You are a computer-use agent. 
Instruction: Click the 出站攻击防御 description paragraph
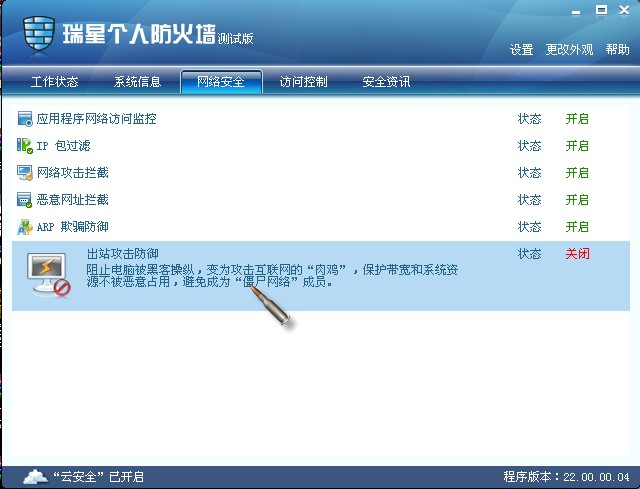272,276
